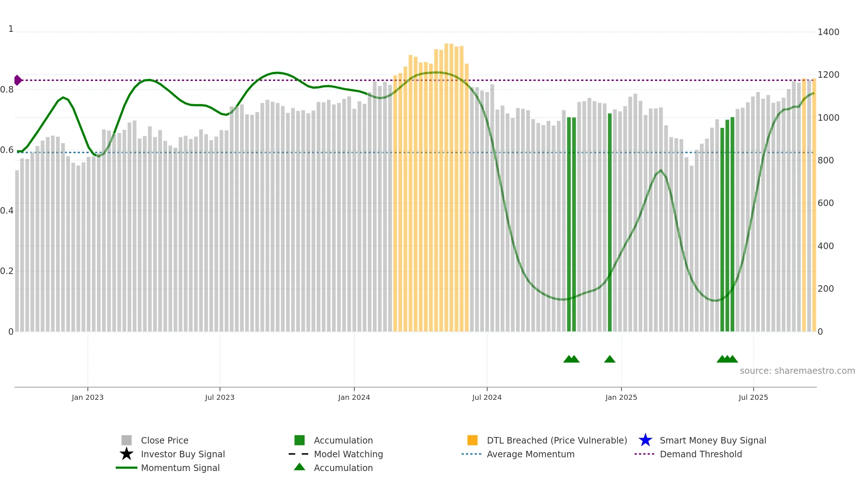Click the green triangle Accumulation legend icon
The image size is (868, 488).
299,467
